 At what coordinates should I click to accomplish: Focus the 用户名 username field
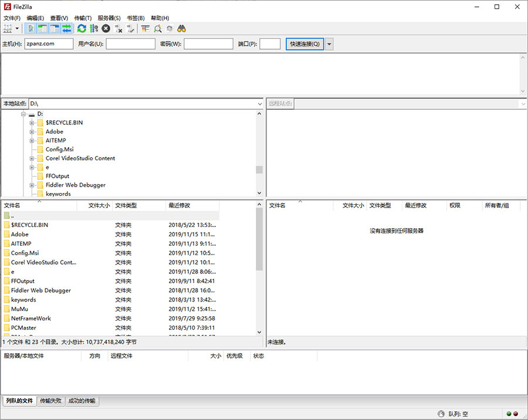coord(131,44)
